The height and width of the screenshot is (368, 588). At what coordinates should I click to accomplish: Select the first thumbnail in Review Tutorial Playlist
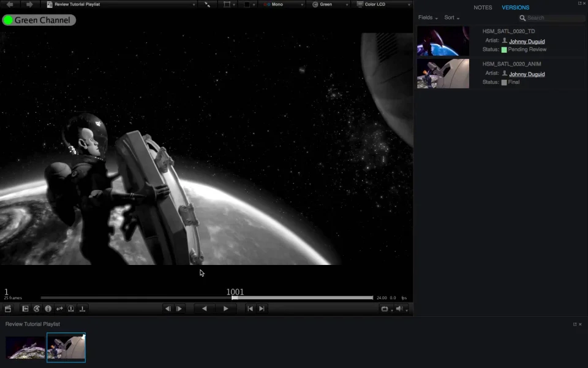pyautogui.click(x=25, y=347)
